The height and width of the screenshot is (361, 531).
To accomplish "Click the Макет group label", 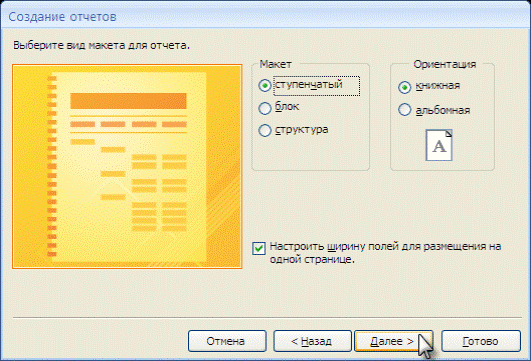I will point(275,64).
